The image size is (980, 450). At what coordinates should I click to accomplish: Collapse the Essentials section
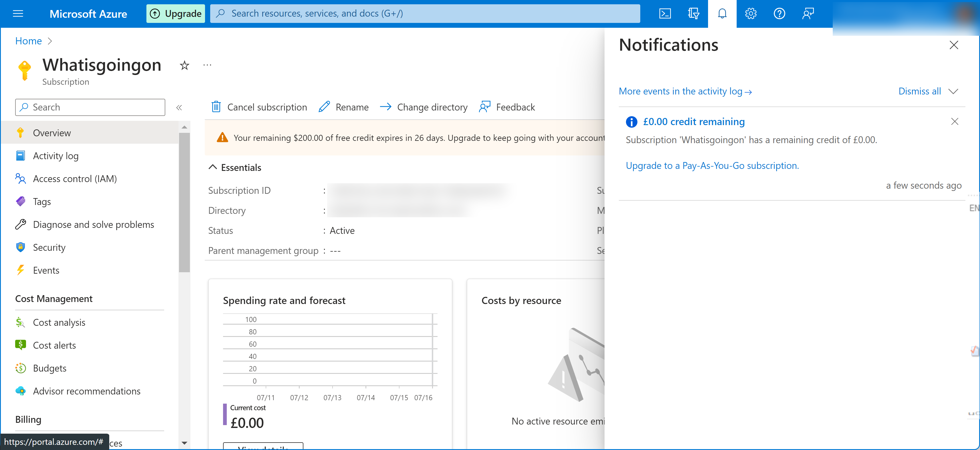coord(213,167)
